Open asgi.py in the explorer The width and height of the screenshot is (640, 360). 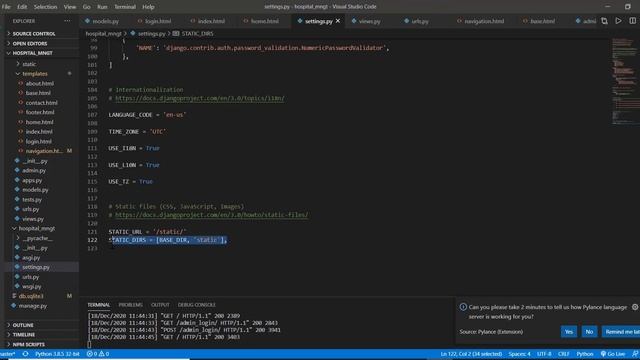(31, 258)
